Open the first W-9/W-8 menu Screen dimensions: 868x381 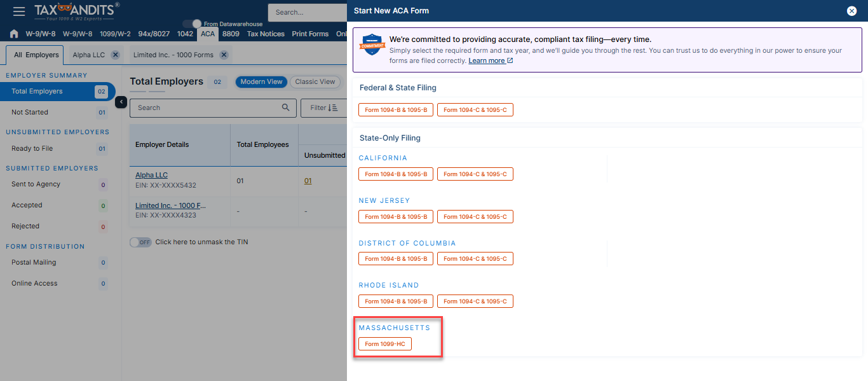(41, 34)
